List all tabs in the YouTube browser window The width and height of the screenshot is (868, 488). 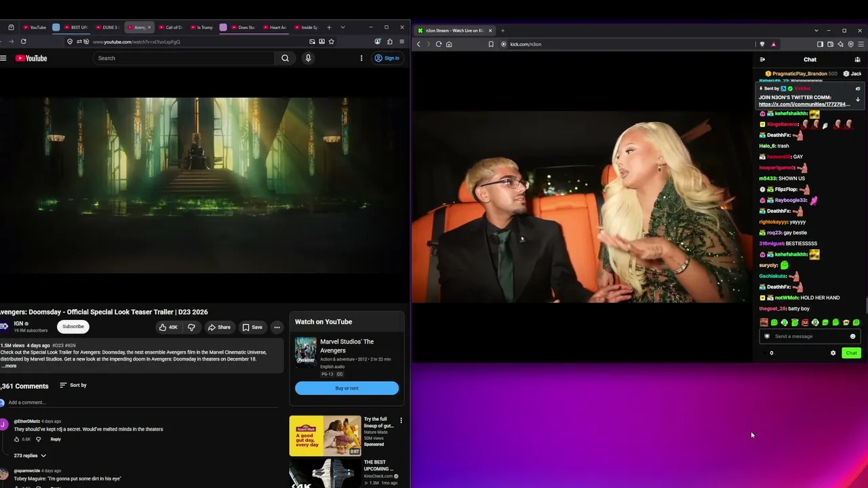342,27
